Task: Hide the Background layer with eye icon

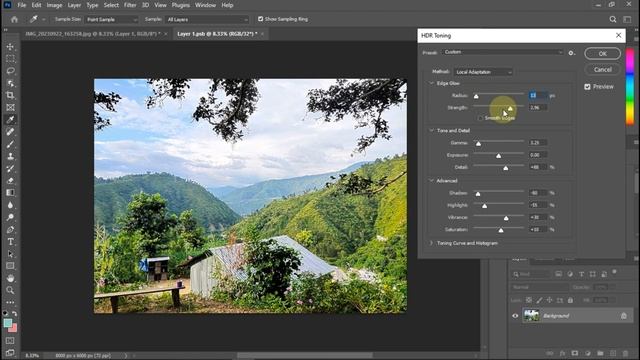Action: pos(515,316)
